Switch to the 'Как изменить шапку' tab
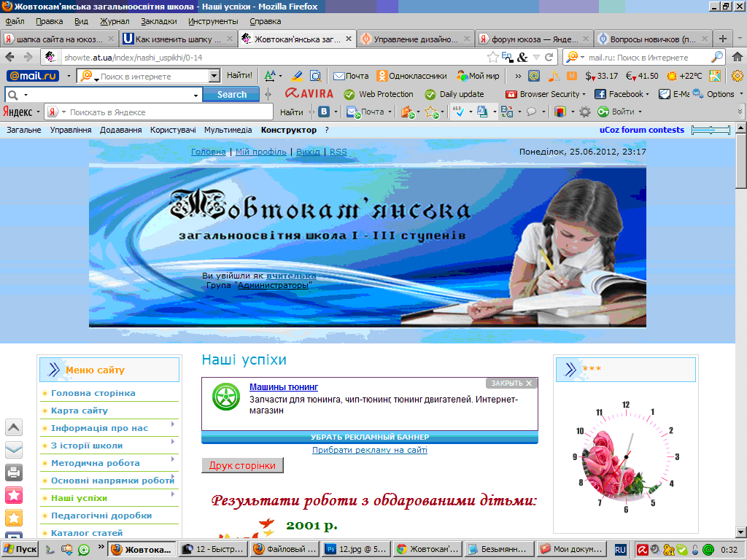This screenshot has width=747, height=560. (178, 39)
